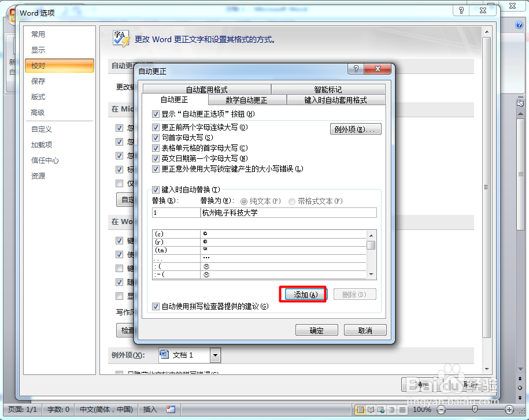Click the 删除(D) button
Viewport: 529px width, 420px height.
click(354, 295)
